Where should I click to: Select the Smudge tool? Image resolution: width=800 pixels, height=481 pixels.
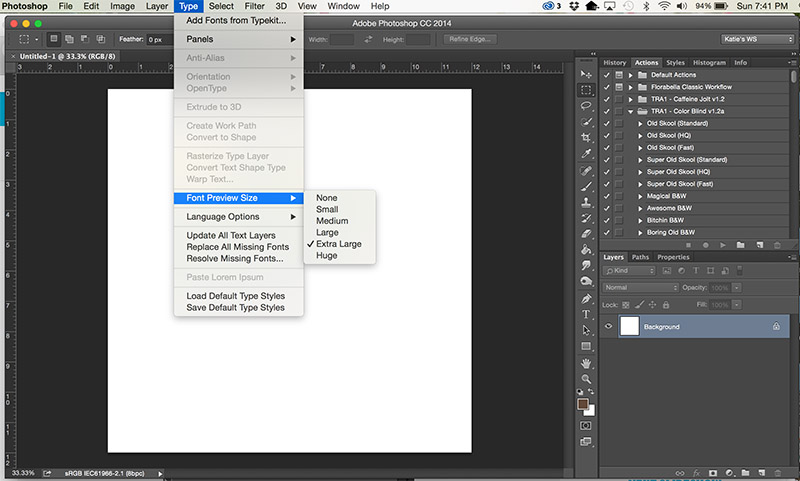click(x=586, y=266)
